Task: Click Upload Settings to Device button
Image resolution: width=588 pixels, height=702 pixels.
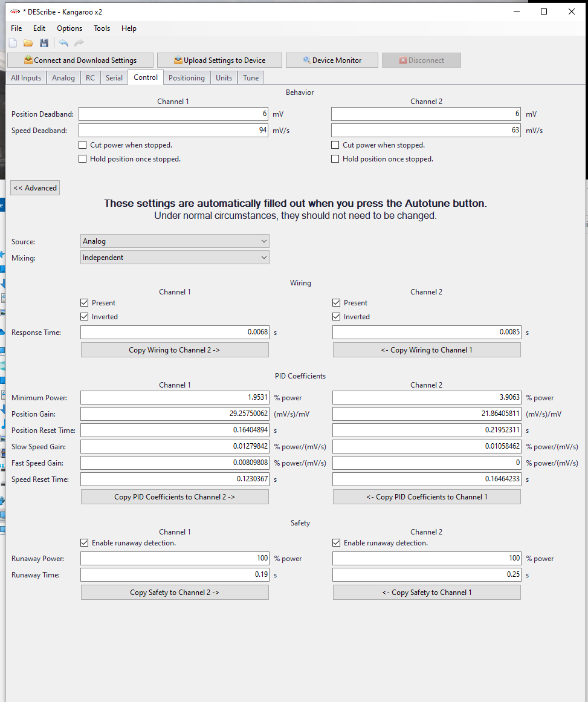Action: [x=220, y=60]
